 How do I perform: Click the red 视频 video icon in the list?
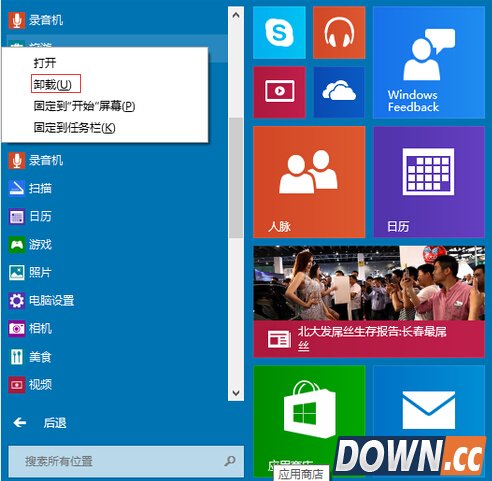pyautogui.click(x=17, y=385)
